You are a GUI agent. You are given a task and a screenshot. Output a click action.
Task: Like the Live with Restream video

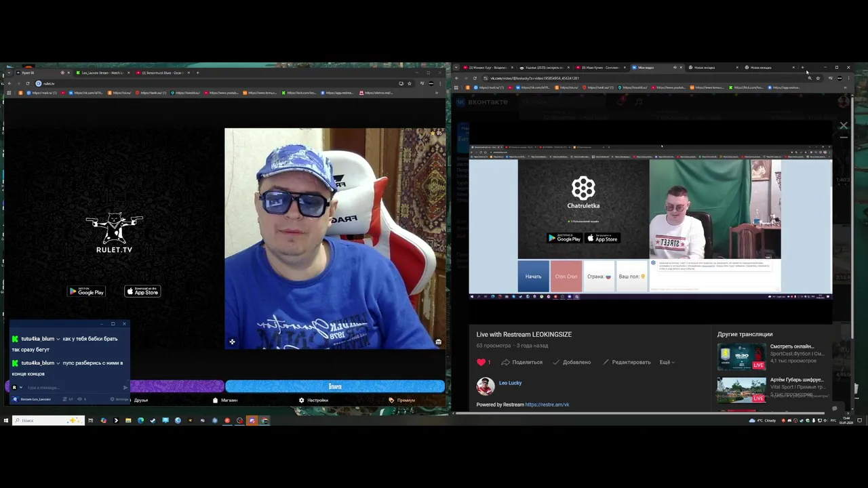484,362
